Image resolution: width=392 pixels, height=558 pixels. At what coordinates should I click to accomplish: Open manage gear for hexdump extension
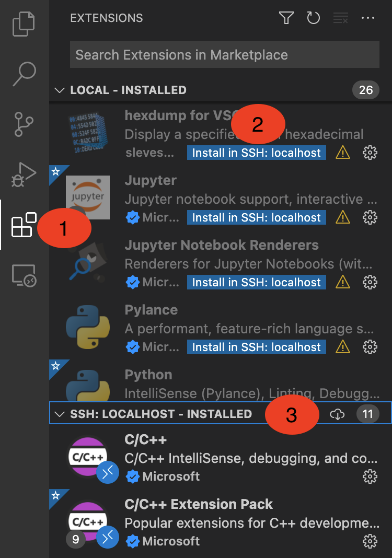click(x=370, y=153)
